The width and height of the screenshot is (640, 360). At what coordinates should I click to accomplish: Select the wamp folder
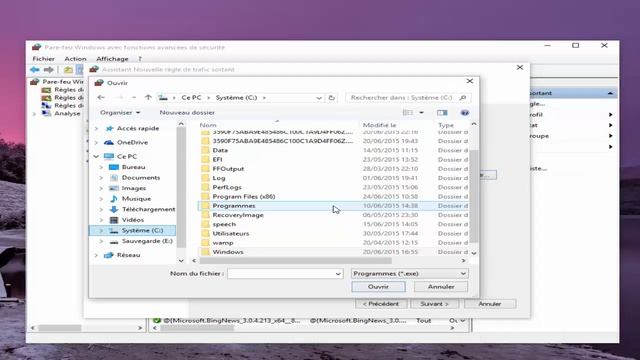coord(223,243)
